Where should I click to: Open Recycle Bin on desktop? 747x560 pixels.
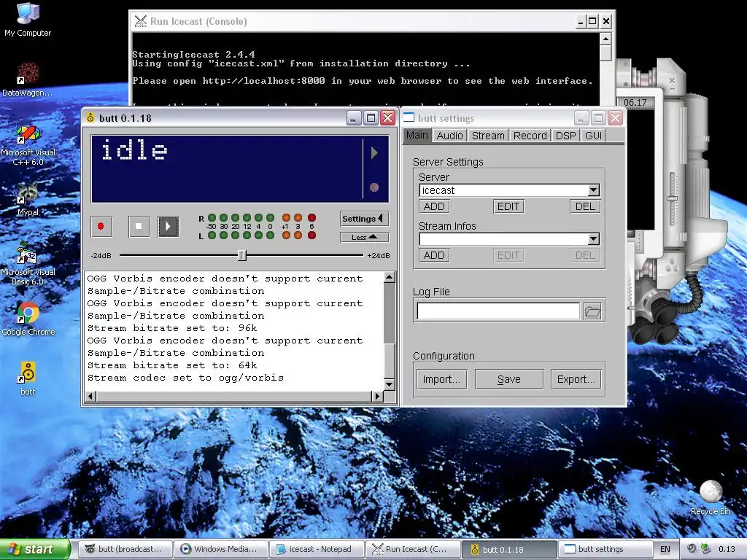[711, 497]
